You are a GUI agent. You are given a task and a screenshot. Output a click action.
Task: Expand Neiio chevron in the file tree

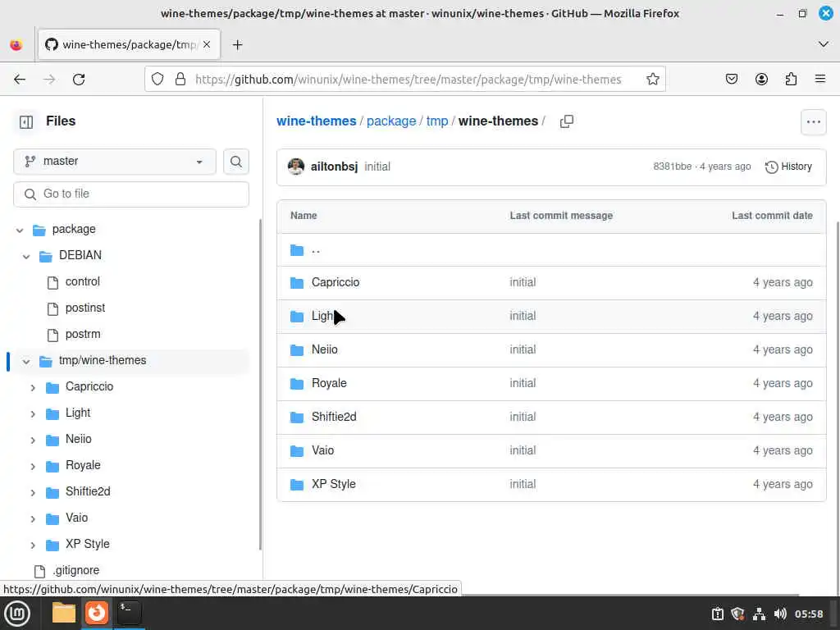click(x=33, y=440)
